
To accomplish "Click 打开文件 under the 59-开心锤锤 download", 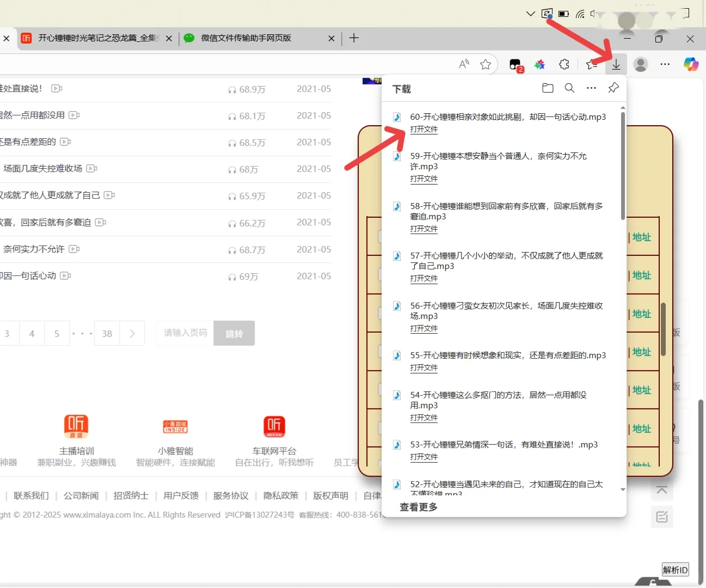I will [424, 179].
